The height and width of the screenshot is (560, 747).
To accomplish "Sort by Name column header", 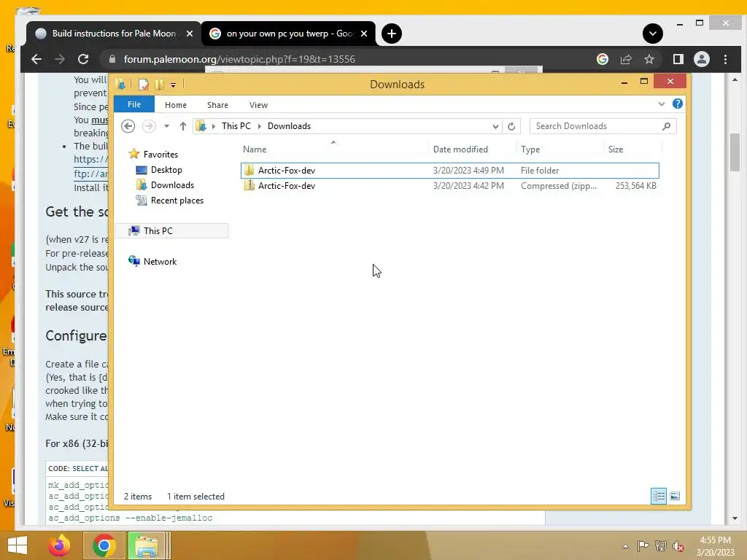I will coord(255,149).
